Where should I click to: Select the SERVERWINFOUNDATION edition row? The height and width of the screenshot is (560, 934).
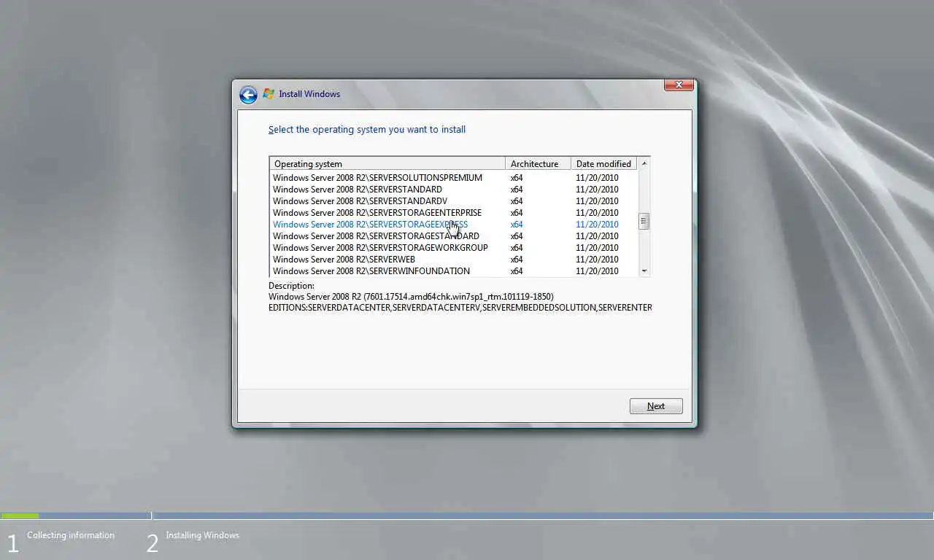tap(454, 271)
